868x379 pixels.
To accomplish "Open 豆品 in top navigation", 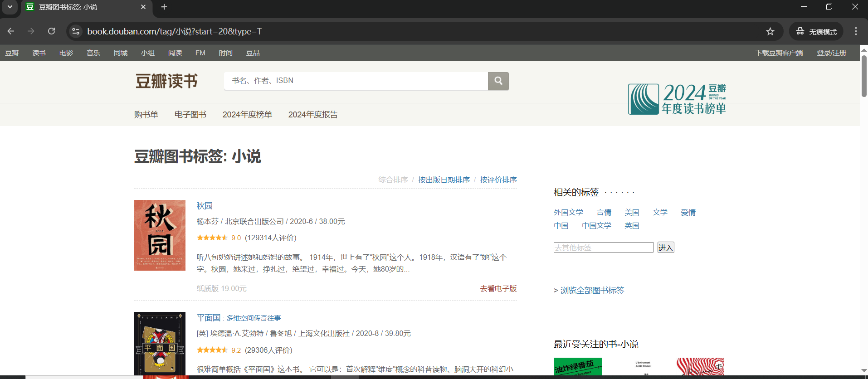I will tap(253, 53).
